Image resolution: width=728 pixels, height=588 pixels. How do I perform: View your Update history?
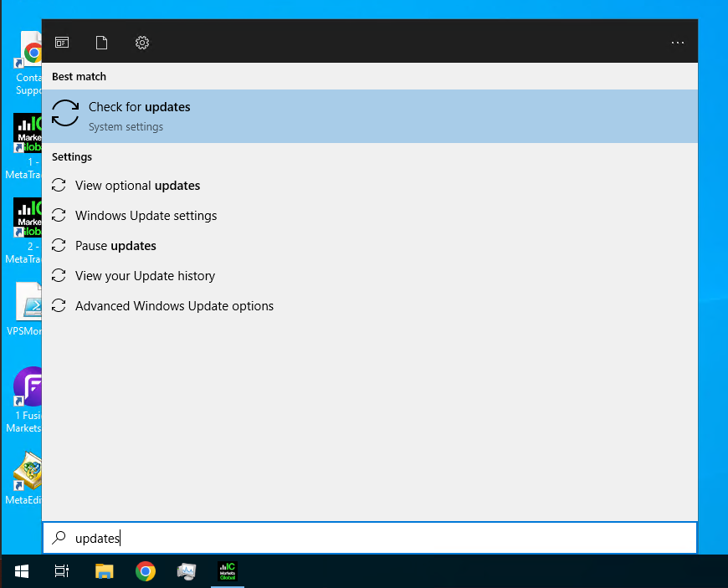point(145,275)
